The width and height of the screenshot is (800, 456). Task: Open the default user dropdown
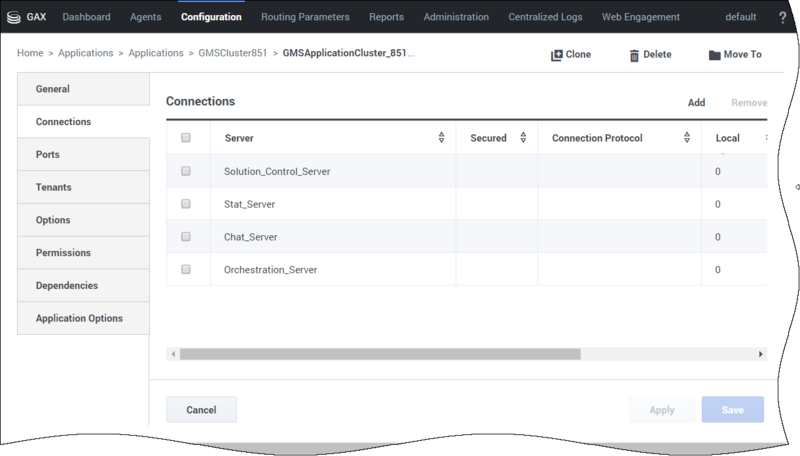[740, 17]
